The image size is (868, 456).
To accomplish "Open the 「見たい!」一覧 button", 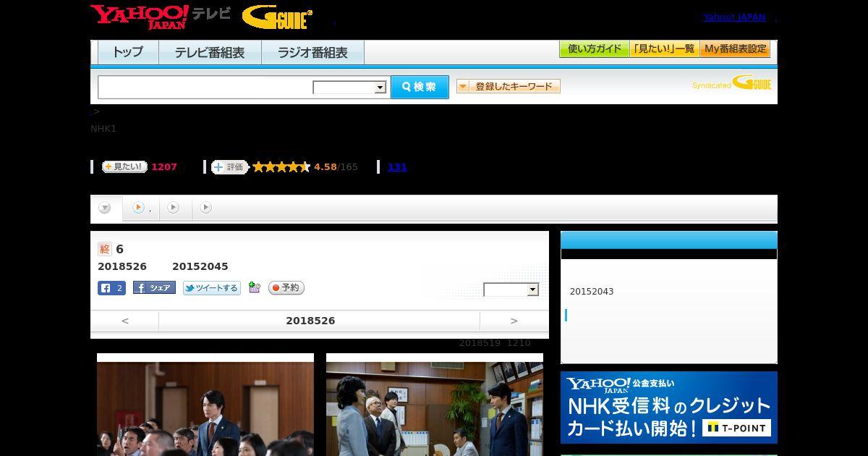I will [665, 49].
